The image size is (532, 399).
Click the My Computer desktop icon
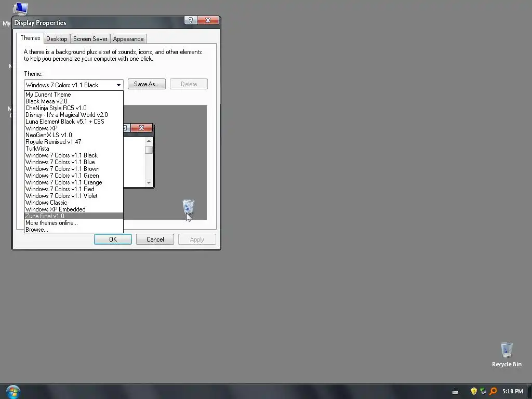coord(20,8)
